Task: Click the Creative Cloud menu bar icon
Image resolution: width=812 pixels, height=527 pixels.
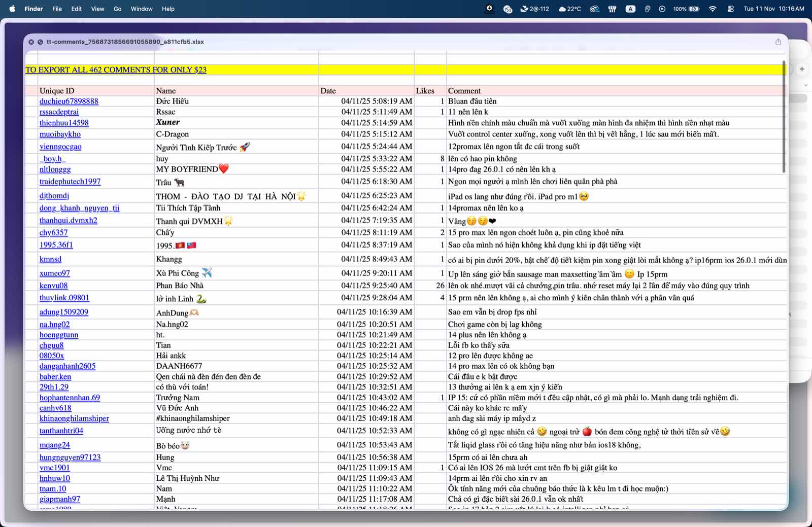Action: click(594, 9)
